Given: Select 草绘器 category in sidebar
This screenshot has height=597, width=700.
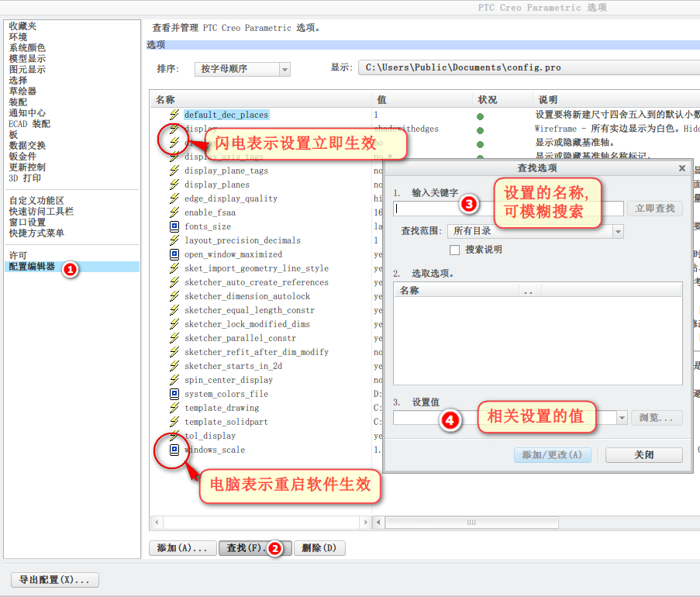Looking at the screenshot, I should (22, 91).
